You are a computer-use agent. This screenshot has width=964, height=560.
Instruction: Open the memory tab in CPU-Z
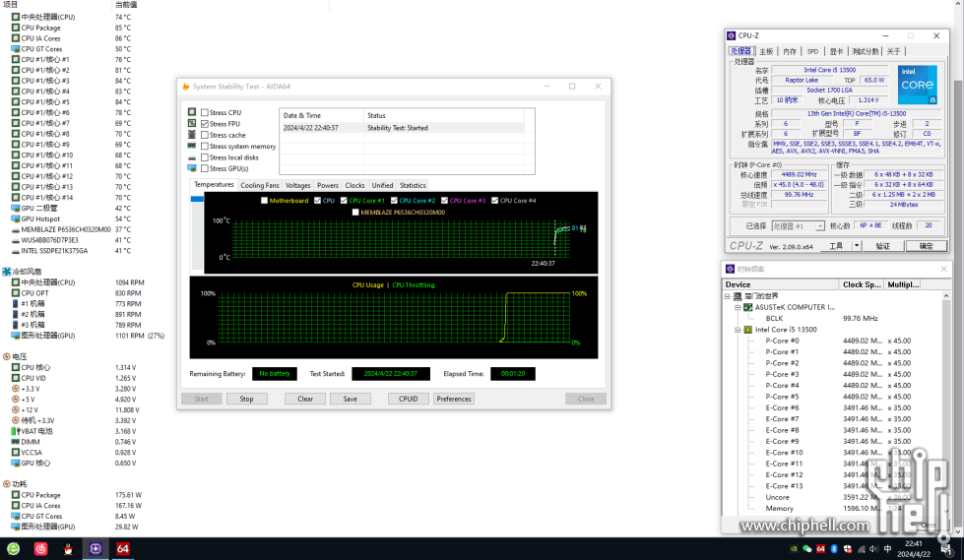click(x=790, y=51)
